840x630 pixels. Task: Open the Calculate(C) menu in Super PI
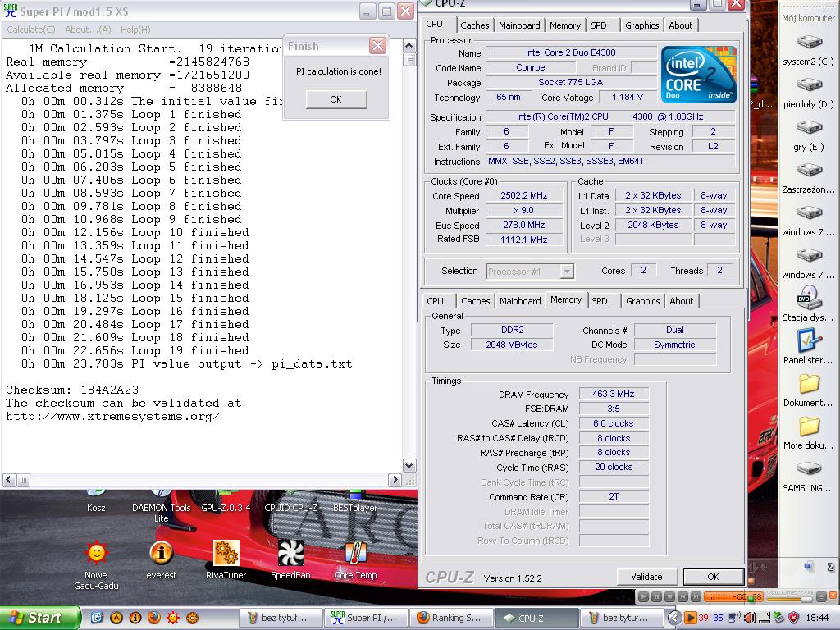click(31, 30)
